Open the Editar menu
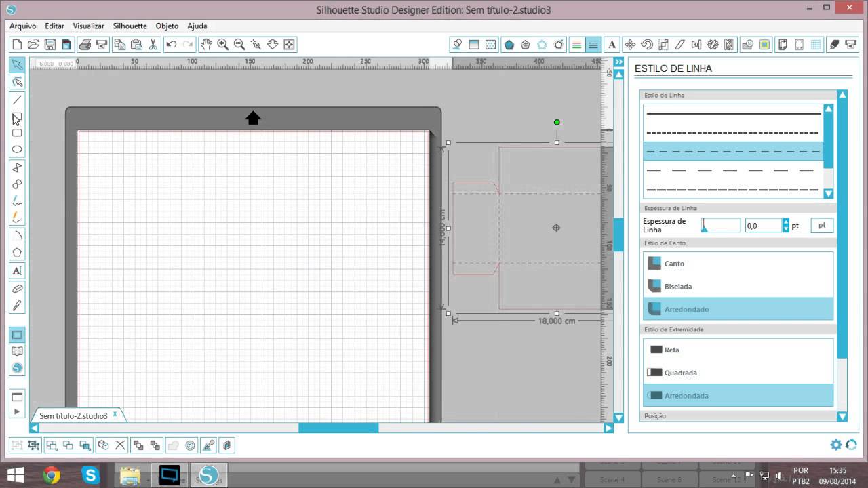 coord(54,26)
